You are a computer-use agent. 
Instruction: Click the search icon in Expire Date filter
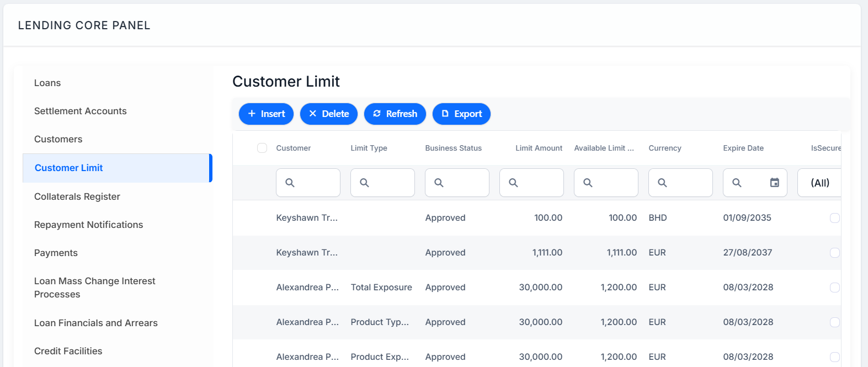[x=737, y=183]
